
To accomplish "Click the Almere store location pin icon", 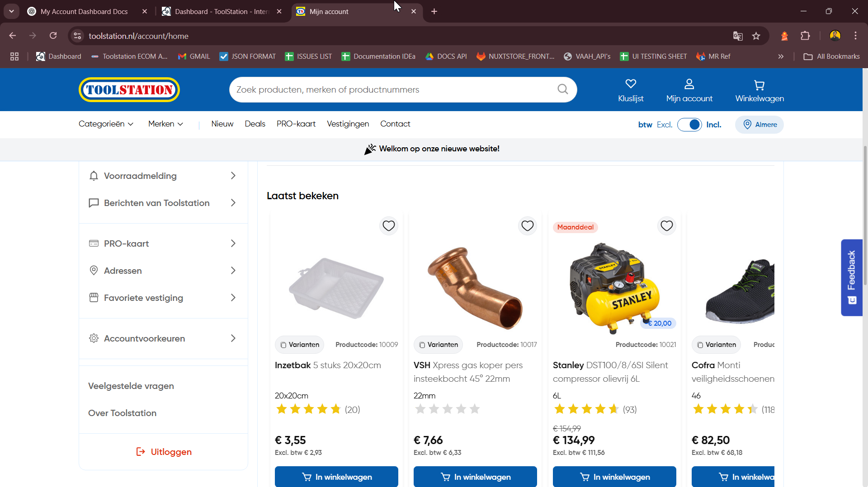I will [747, 125].
